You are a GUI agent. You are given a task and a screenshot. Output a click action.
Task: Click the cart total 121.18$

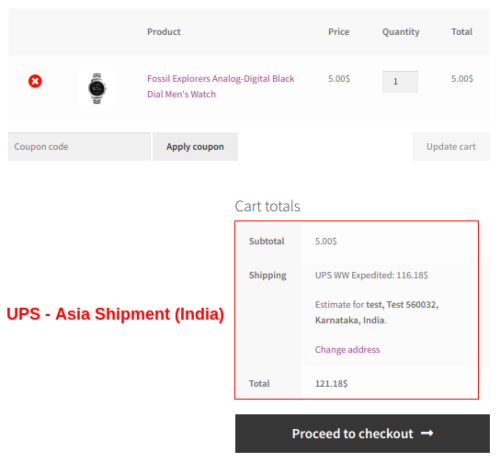[x=331, y=384]
